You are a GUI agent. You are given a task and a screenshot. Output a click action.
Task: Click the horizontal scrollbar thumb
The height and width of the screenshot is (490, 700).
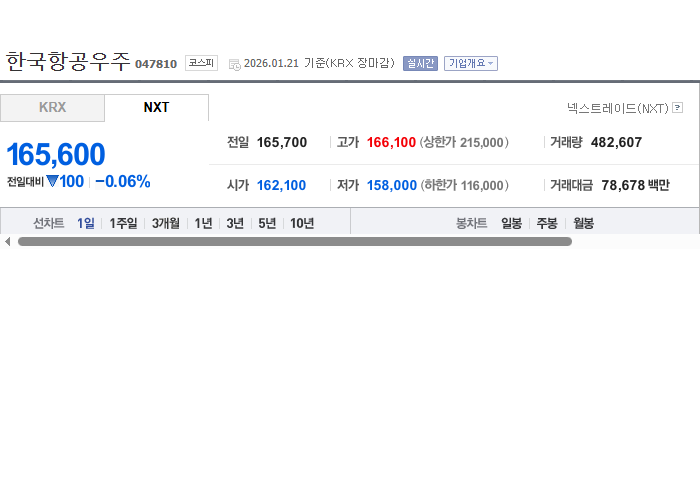pos(295,241)
